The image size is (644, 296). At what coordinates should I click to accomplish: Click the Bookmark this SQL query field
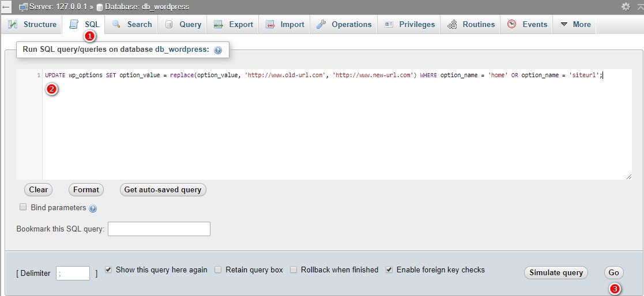point(159,229)
